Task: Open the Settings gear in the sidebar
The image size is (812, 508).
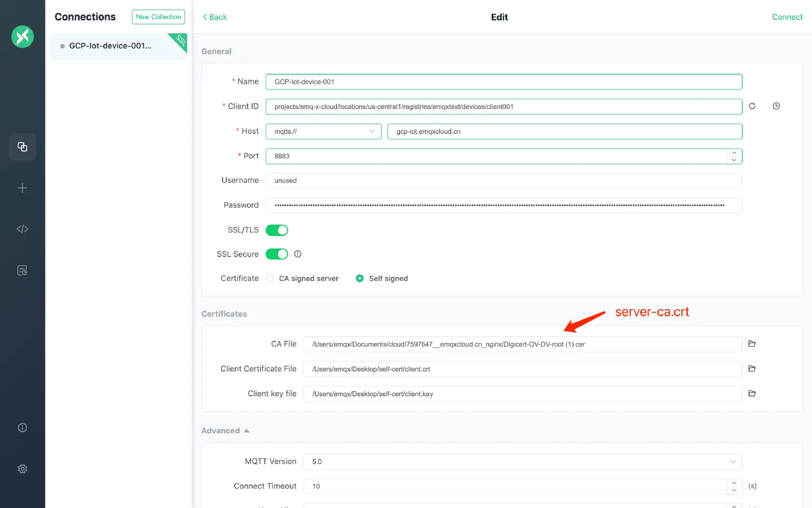Action: pos(22,469)
